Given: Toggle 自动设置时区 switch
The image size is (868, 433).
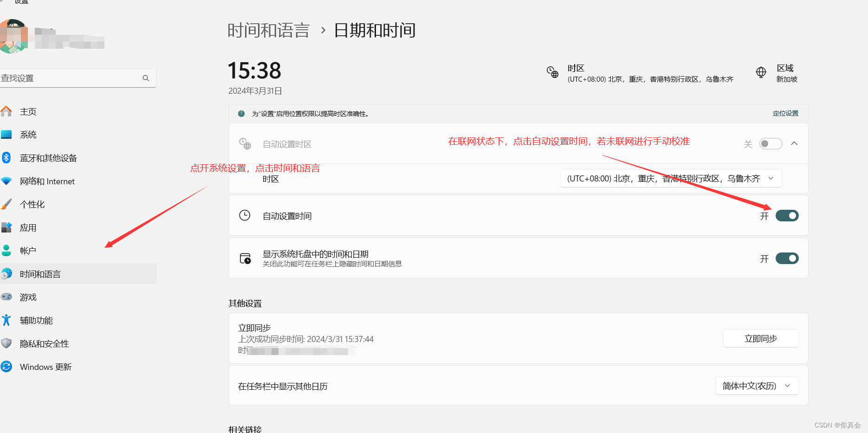Looking at the screenshot, I should (x=771, y=144).
